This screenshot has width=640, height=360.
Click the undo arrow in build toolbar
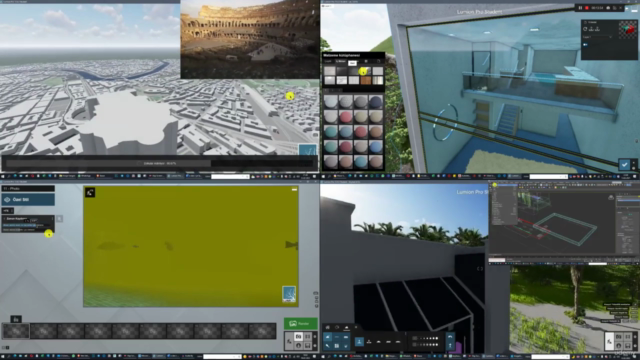click(x=450, y=337)
